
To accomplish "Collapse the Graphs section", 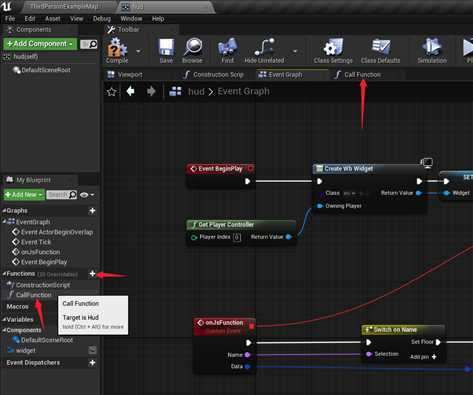I will pyautogui.click(x=4, y=211).
